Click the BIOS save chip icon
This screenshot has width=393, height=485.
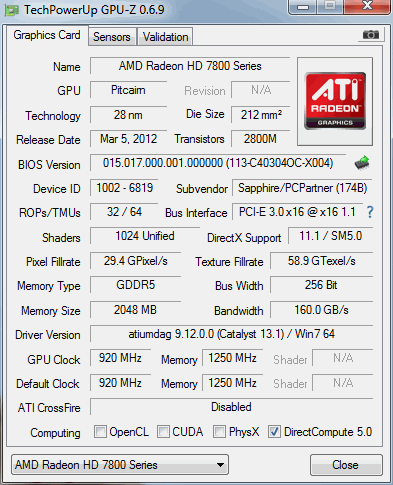point(362,163)
